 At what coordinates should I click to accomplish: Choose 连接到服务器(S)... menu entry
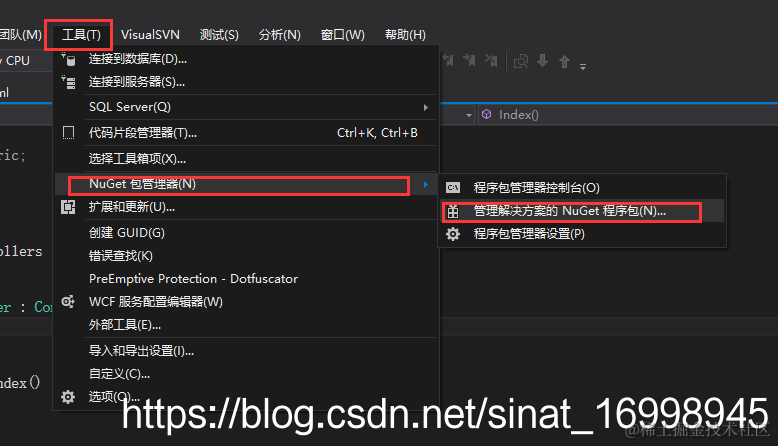246,82
